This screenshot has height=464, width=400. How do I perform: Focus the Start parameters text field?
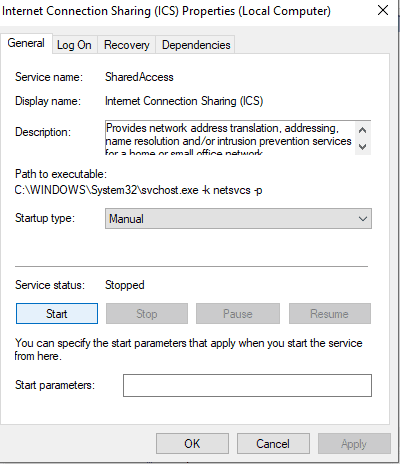point(247,385)
